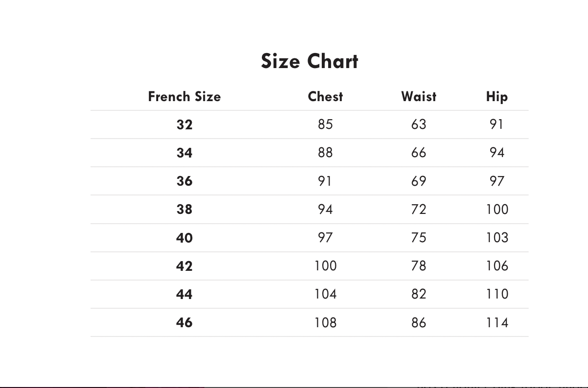588x388 pixels.
Task: Click the Size Chart heading
Action: 310,61
